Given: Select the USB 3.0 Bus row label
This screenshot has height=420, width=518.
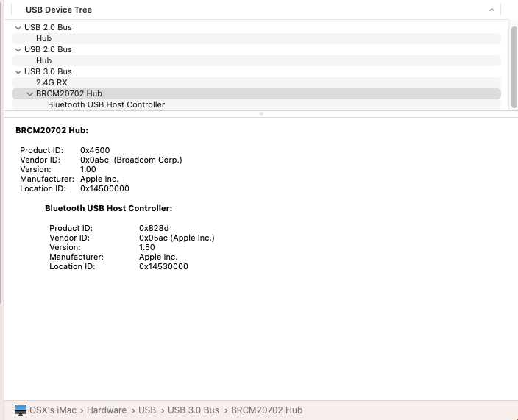Looking at the screenshot, I should [x=48, y=71].
